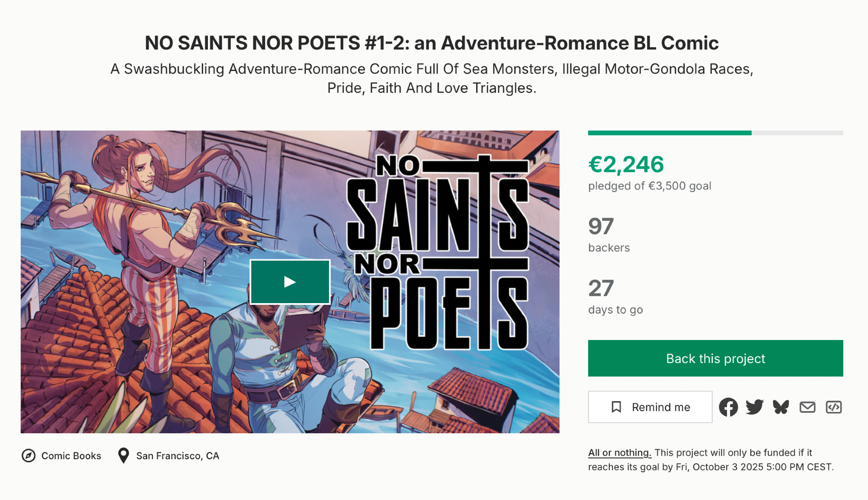Open the San Francisco, CA location link
This screenshot has height=500, width=868.
coord(178,456)
